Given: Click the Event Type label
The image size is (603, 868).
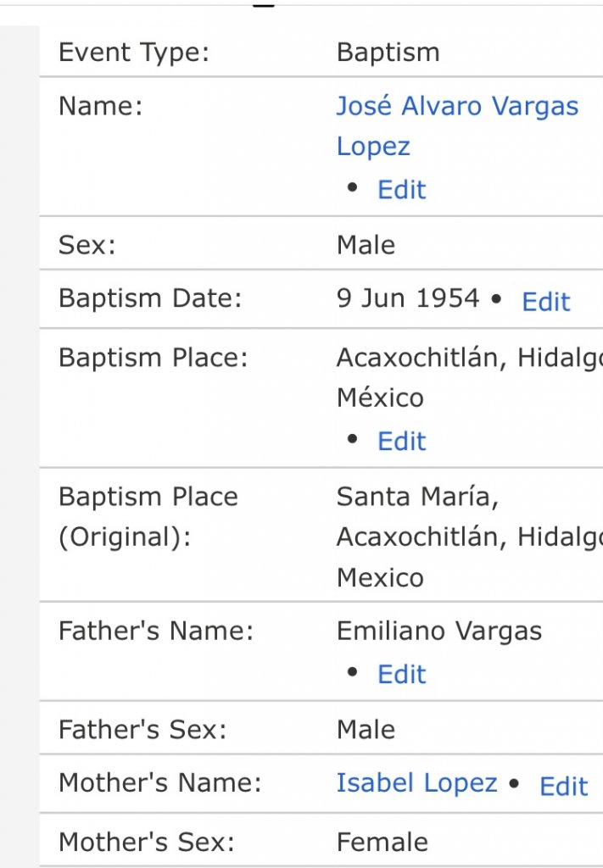Looking at the screenshot, I should 133,53.
